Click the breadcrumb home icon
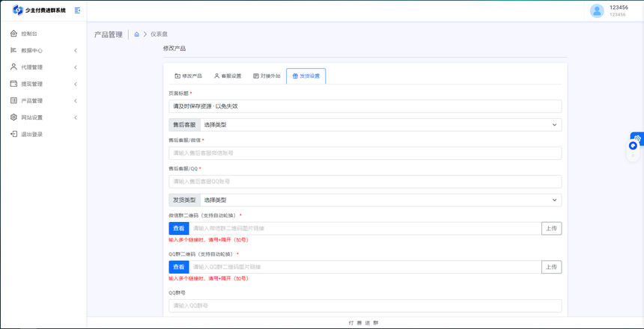 point(136,34)
